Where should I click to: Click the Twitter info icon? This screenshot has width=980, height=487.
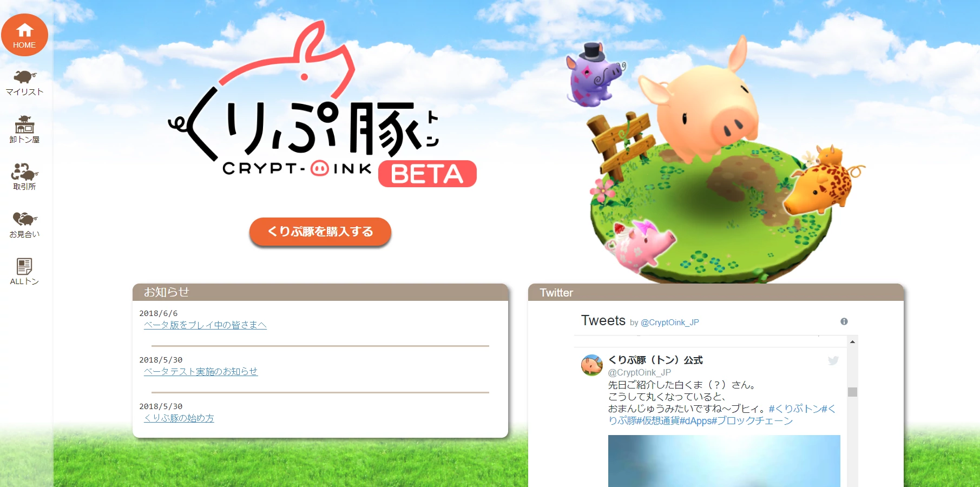pos(844,321)
